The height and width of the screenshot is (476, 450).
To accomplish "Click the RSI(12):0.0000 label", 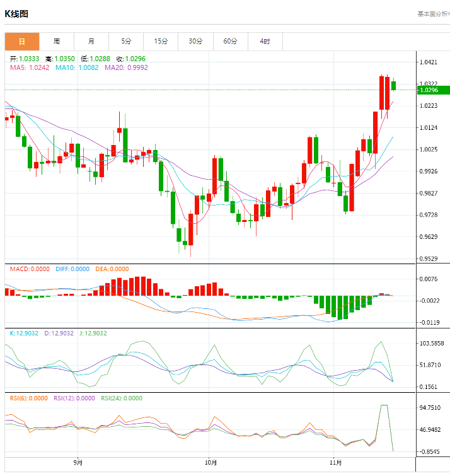I will [x=74, y=398].
